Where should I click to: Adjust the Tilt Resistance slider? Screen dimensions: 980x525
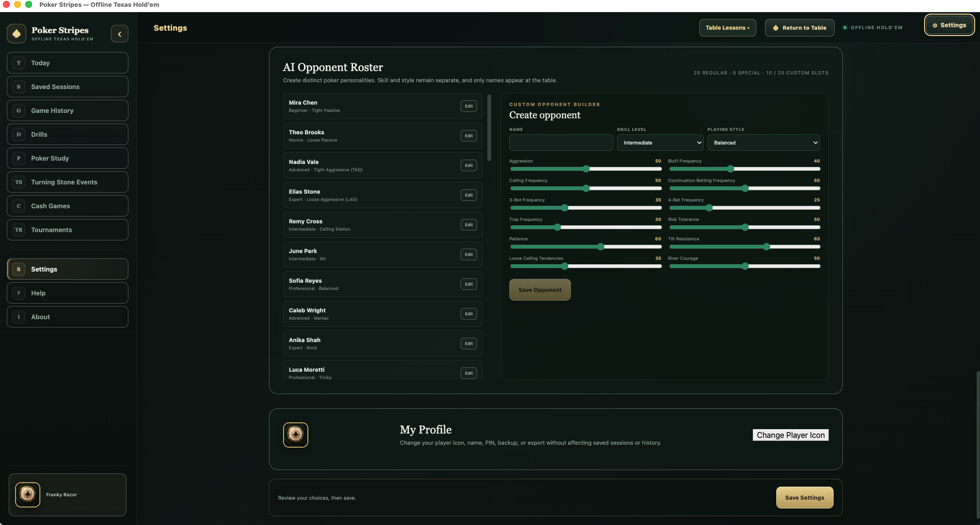pyautogui.click(x=745, y=247)
